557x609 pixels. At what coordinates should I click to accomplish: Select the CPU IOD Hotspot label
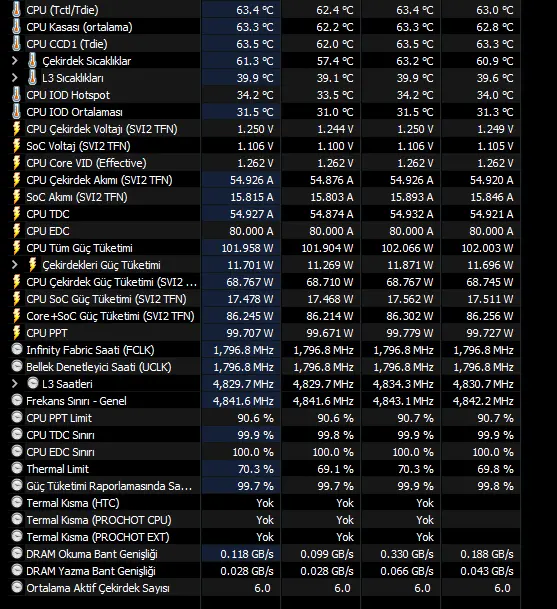point(68,95)
